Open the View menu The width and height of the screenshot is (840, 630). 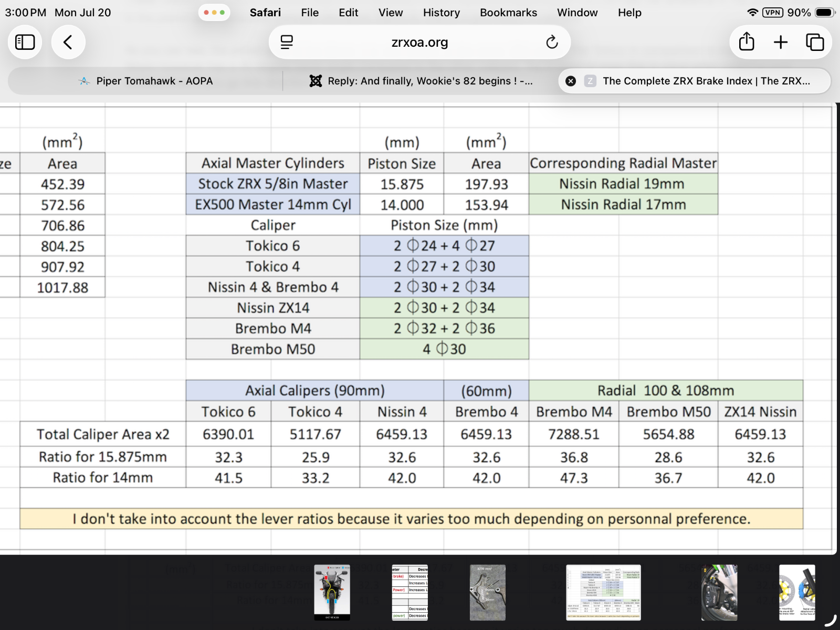pos(391,13)
